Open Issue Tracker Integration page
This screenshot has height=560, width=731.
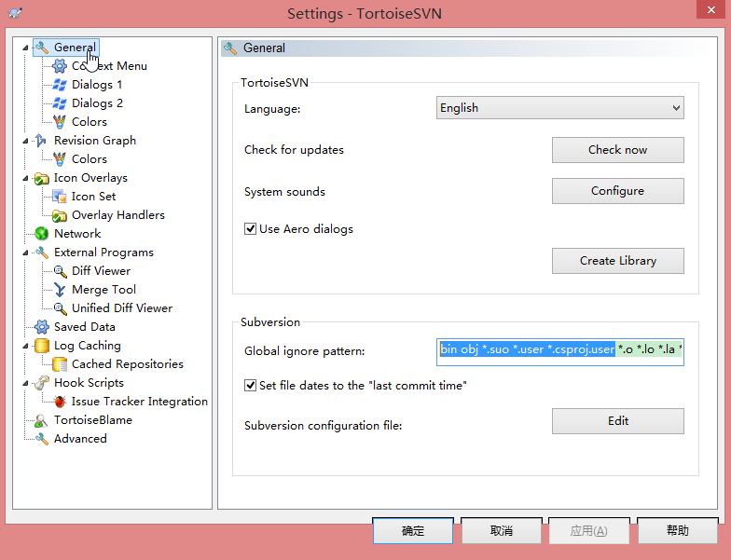tap(140, 402)
